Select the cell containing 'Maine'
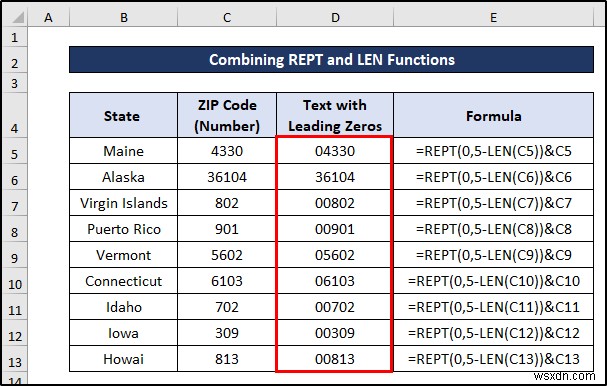The width and height of the screenshot is (607, 386). 123,151
